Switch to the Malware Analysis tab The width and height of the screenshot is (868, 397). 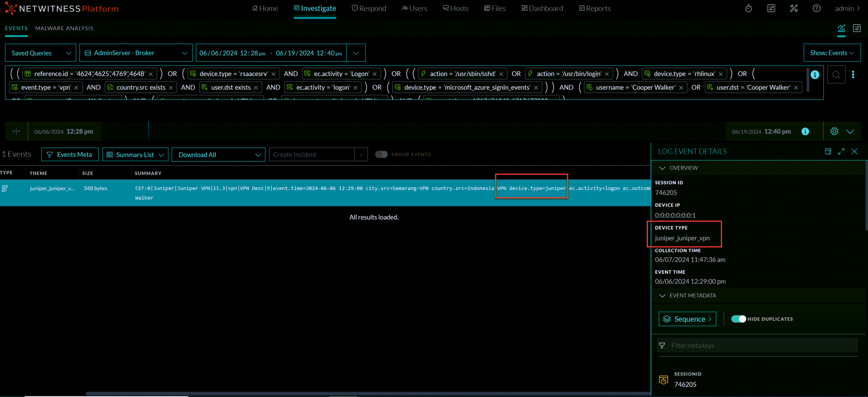point(64,28)
